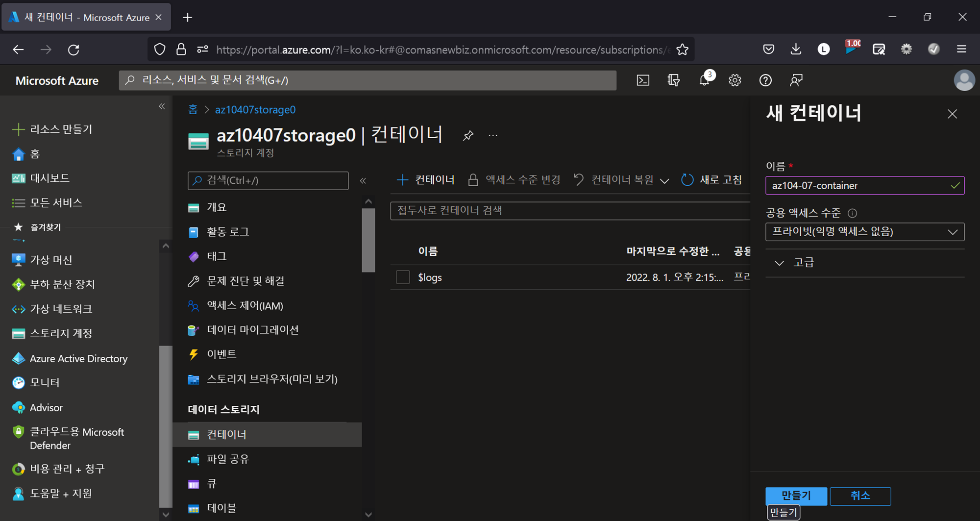Click + 컨테이너 toolbar button
The height and width of the screenshot is (521, 980).
[x=425, y=180]
